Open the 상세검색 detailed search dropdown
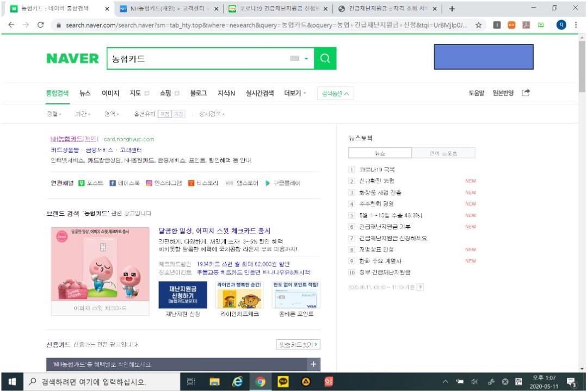Viewport: 587px width, 392px height. (212, 114)
